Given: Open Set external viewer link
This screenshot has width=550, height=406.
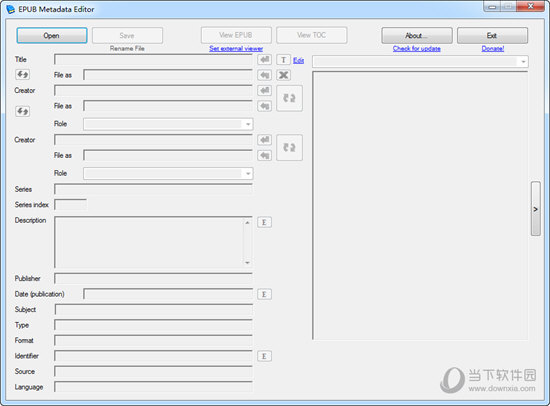Looking at the screenshot, I should click(236, 48).
